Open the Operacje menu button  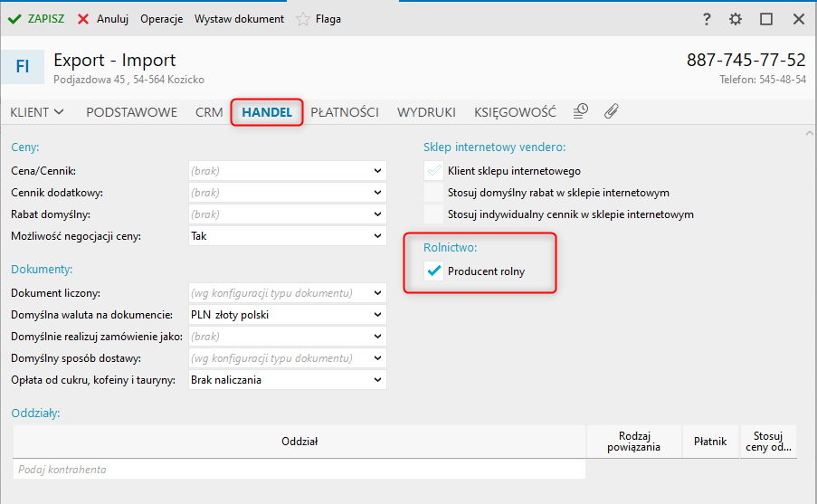tap(161, 19)
